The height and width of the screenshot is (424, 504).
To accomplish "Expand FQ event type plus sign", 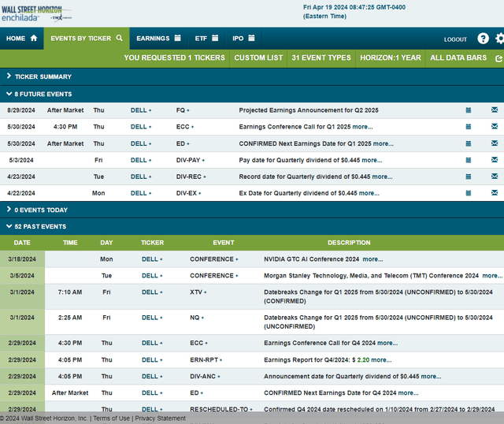I will [x=188, y=110].
